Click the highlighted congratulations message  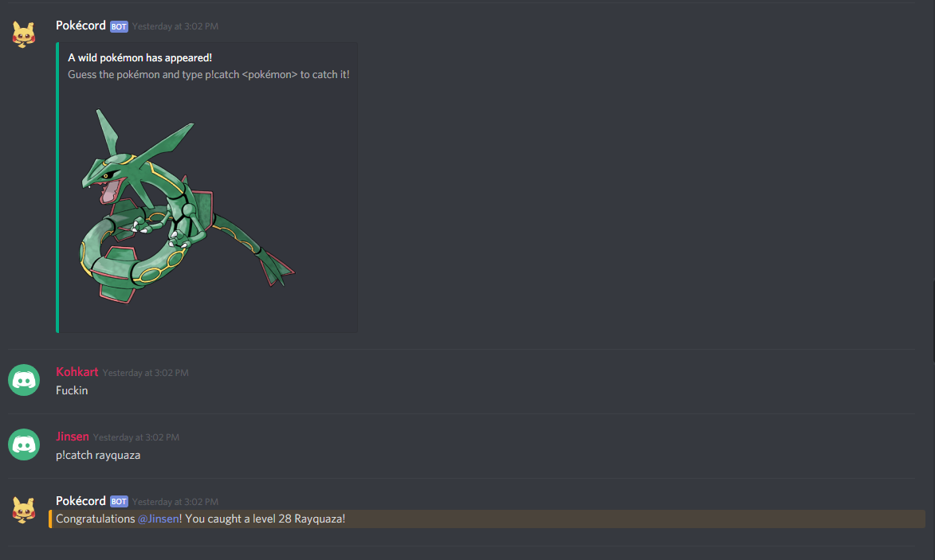[x=487, y=519]
